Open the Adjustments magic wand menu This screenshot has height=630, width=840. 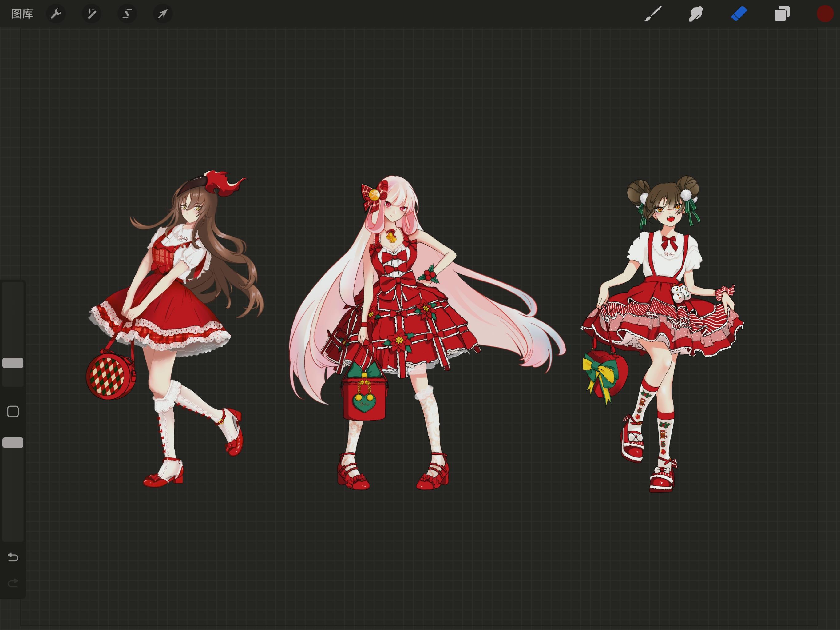92,14
